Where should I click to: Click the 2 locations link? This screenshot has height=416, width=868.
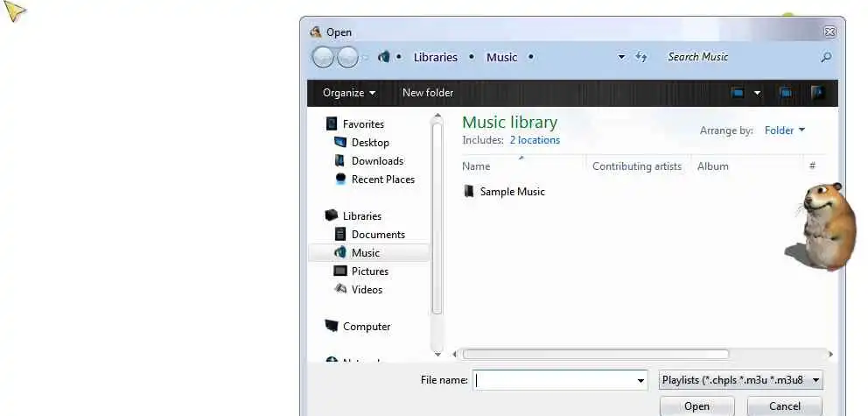[535, 140]
